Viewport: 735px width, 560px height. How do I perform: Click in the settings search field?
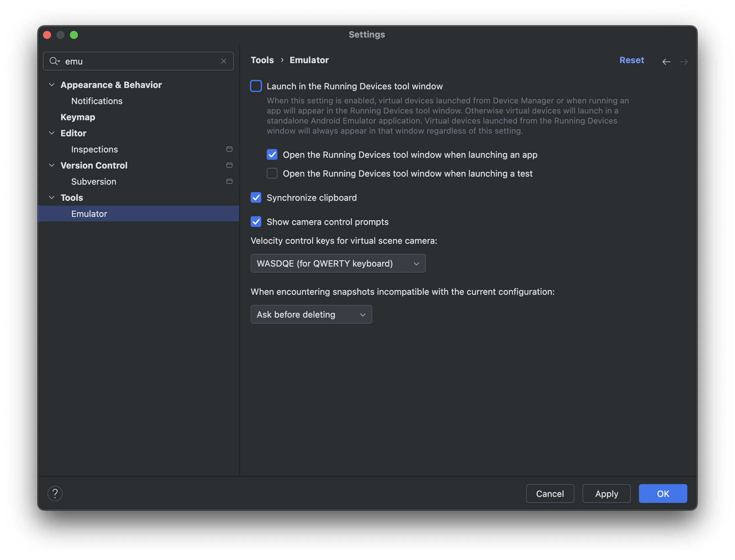[141, 61]
